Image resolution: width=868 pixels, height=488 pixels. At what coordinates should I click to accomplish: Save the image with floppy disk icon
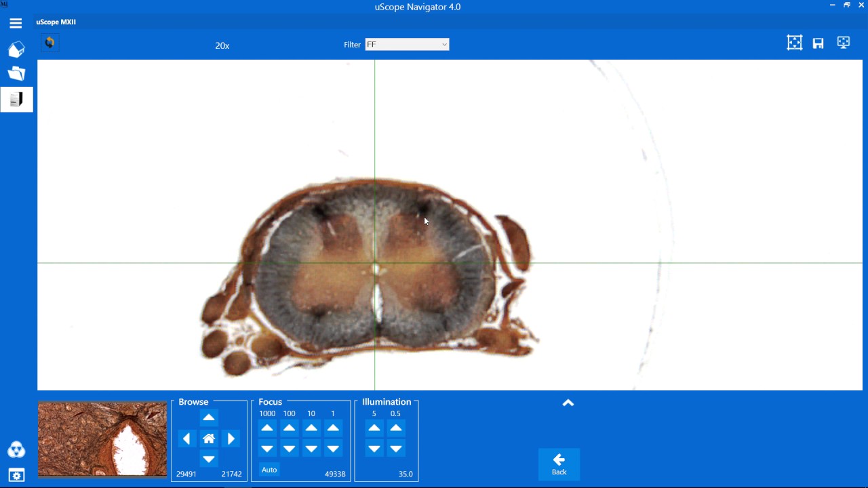click(x=818, y=43)
